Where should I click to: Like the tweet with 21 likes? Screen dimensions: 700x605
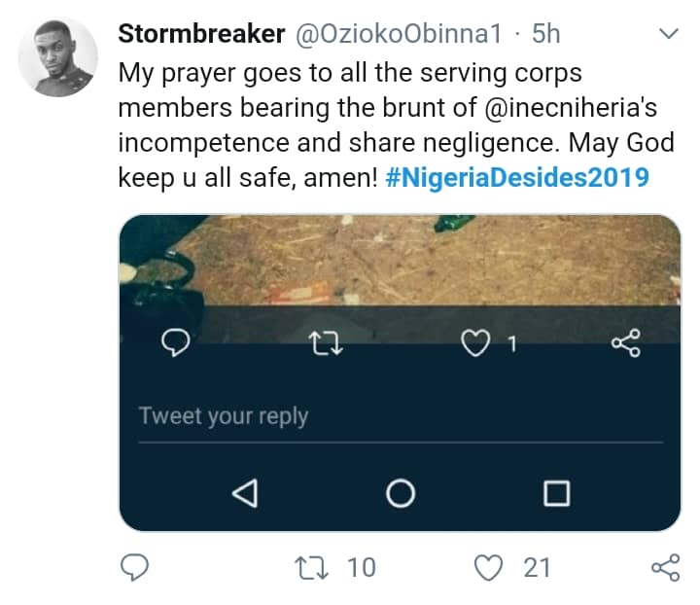click(x=493, y=568)
